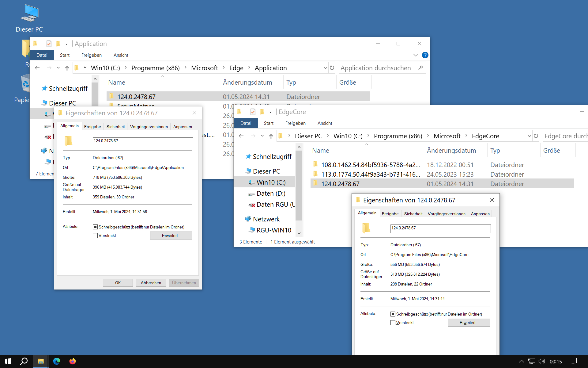
Task: Refresh the EdgeCore folder view
Action: tap(536, 136)
